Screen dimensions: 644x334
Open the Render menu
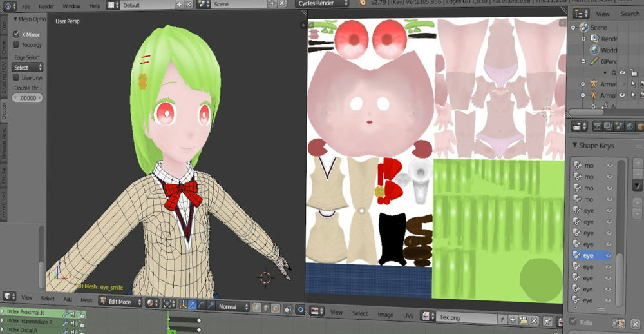point(46,6)
